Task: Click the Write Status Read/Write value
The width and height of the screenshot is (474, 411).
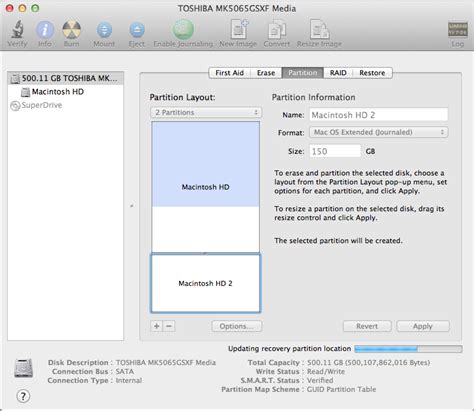Action: click(x=326, y=371)
